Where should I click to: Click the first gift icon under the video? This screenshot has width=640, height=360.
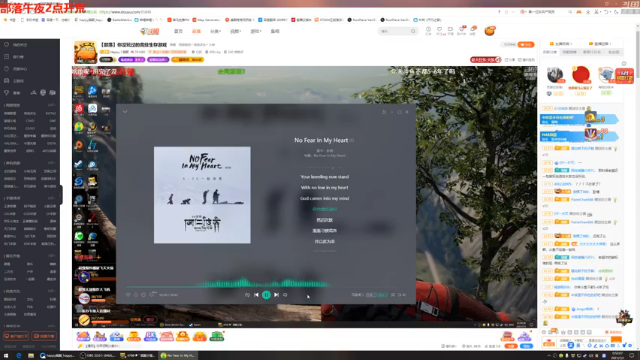click(83, 336)
